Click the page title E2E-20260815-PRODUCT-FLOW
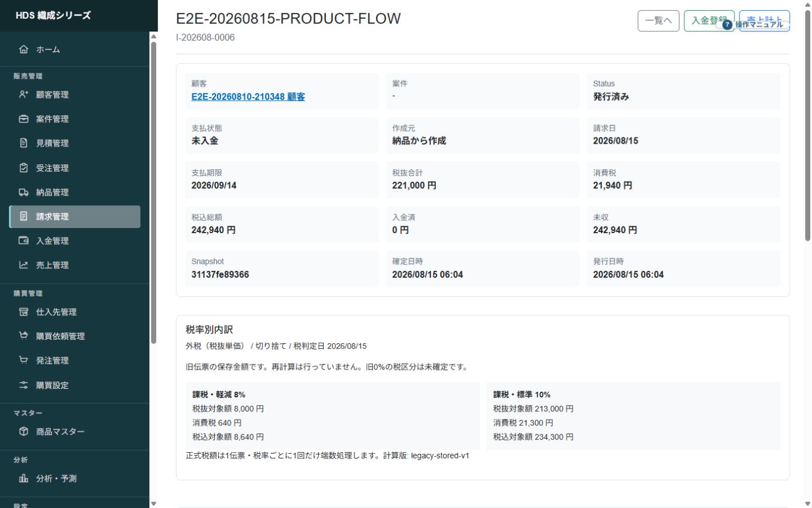 pyautogui.click(x=288, y=19)
